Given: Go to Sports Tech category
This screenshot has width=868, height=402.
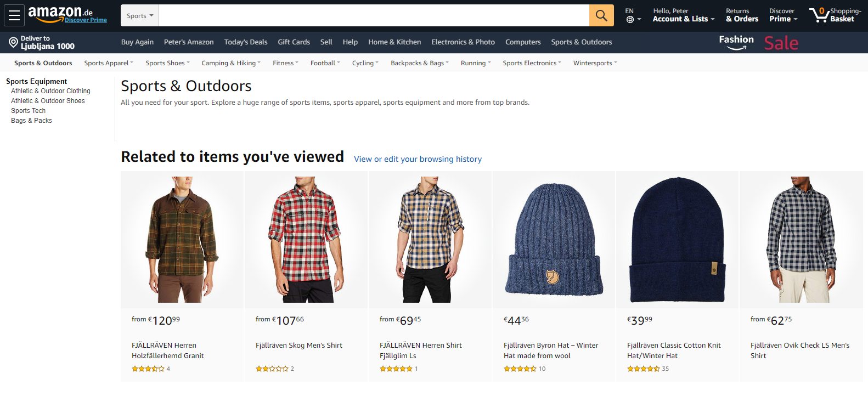Looking at the screenshot, I should [x=28, y=111].
